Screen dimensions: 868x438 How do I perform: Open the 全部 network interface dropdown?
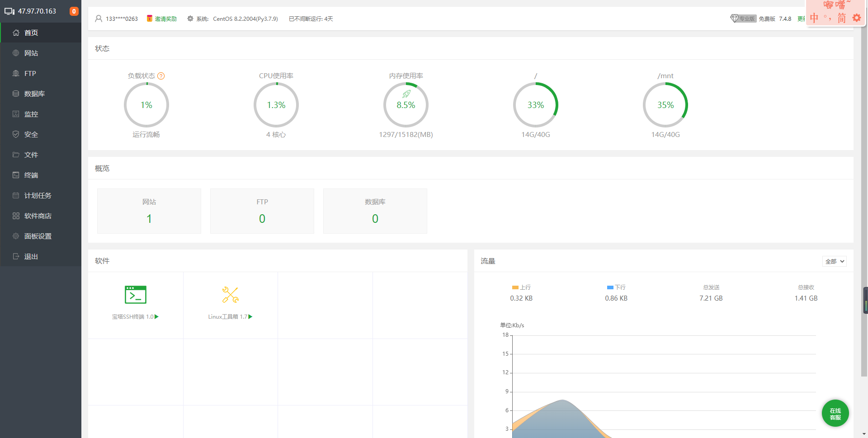834,261
